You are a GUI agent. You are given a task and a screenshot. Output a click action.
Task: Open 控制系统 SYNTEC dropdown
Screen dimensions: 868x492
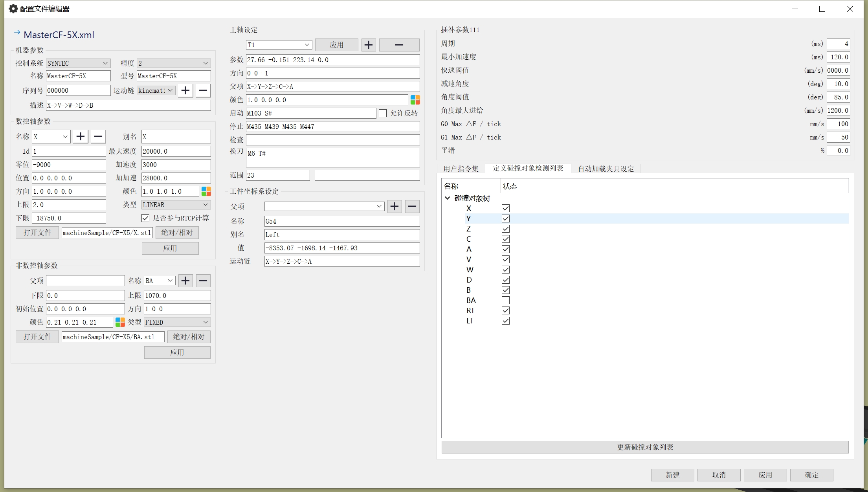pyautogui.click(x=78, y=63)
